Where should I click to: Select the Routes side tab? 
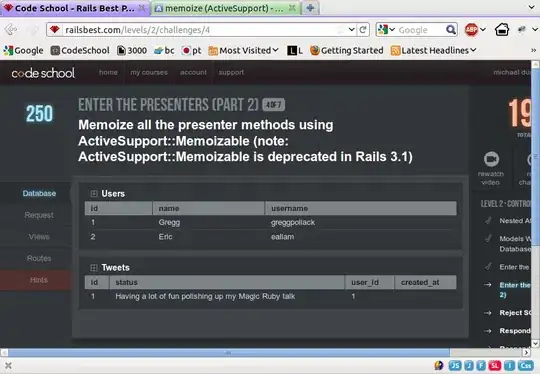pyautogui.click(x=39, y=258)
